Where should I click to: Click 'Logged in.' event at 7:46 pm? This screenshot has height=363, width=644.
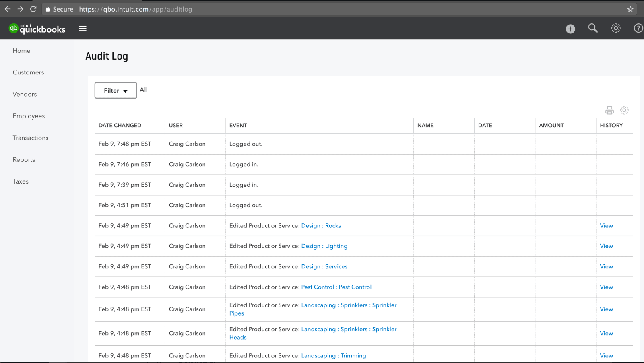(244, 165)
